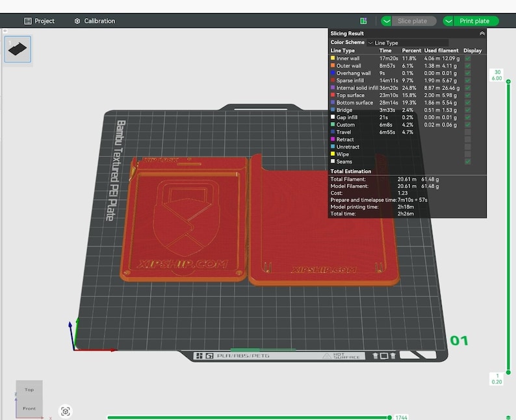This screenshot has height=420, width=516.
Task: Toggle Top surface display checkbox
Action: click(468, 95)
